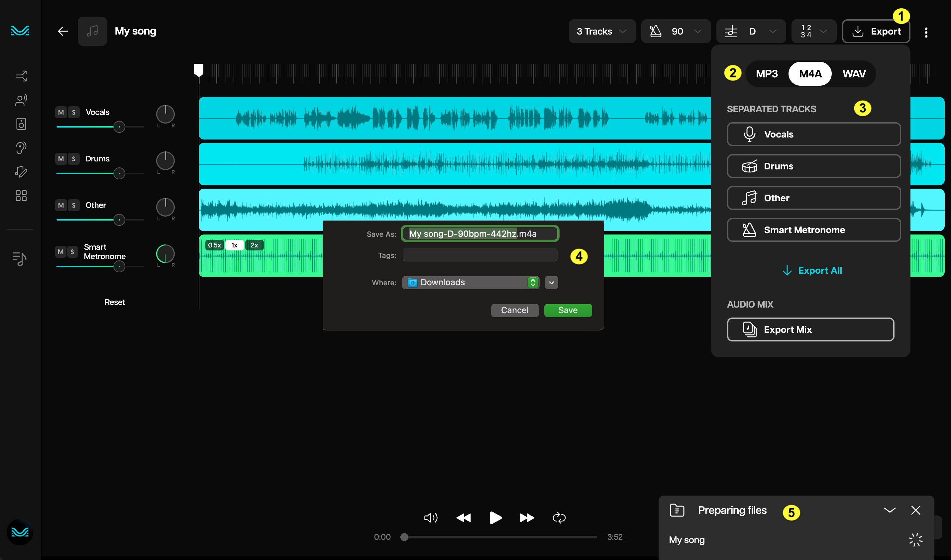The image size is (951, 560).
Task: Open the playlist sidebar icon
Action: point(20,259)
